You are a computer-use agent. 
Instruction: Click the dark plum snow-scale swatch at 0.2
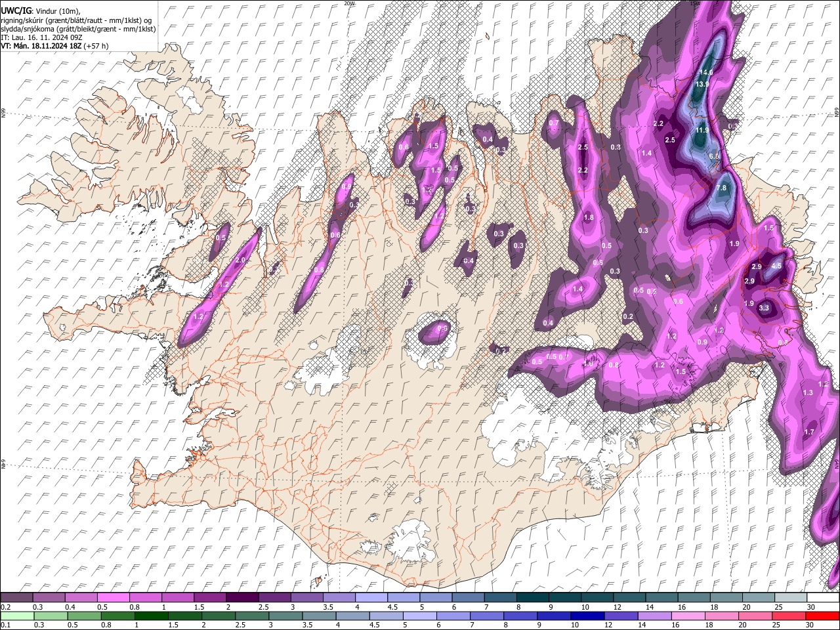click(x=17, y=598)
